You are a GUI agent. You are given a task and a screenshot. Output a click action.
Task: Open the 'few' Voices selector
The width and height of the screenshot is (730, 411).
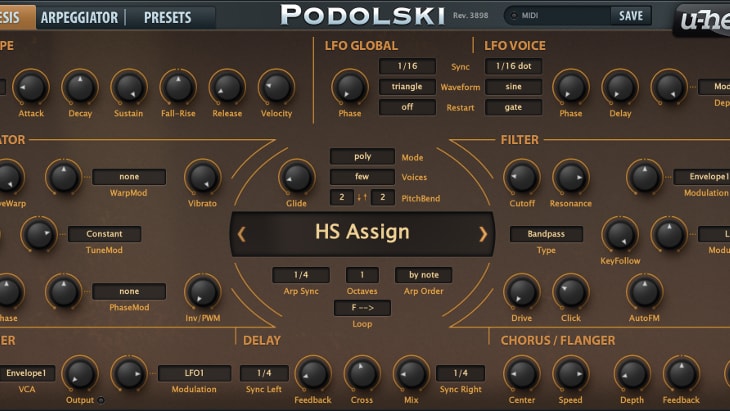point(362,177)
